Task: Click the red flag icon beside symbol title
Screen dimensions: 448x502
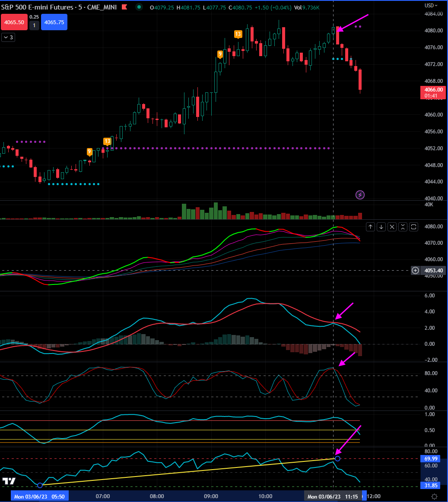Action: coord(125,7)
